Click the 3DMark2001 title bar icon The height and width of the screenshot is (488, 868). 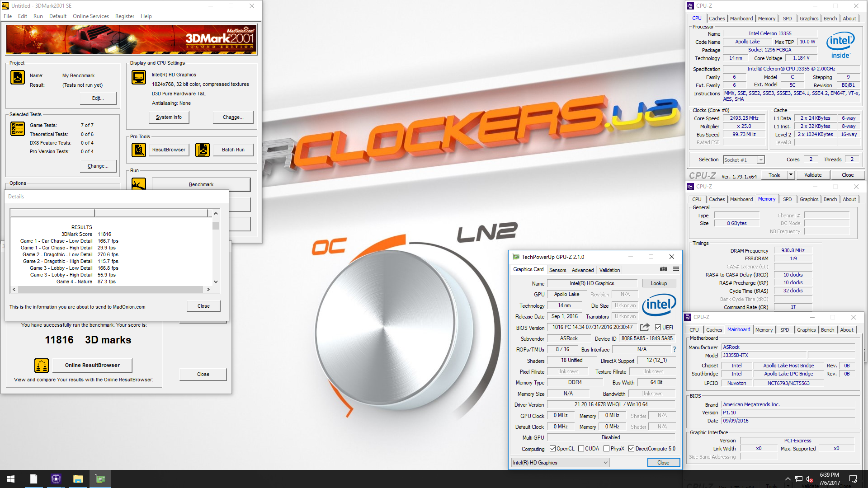pos(5,6)
